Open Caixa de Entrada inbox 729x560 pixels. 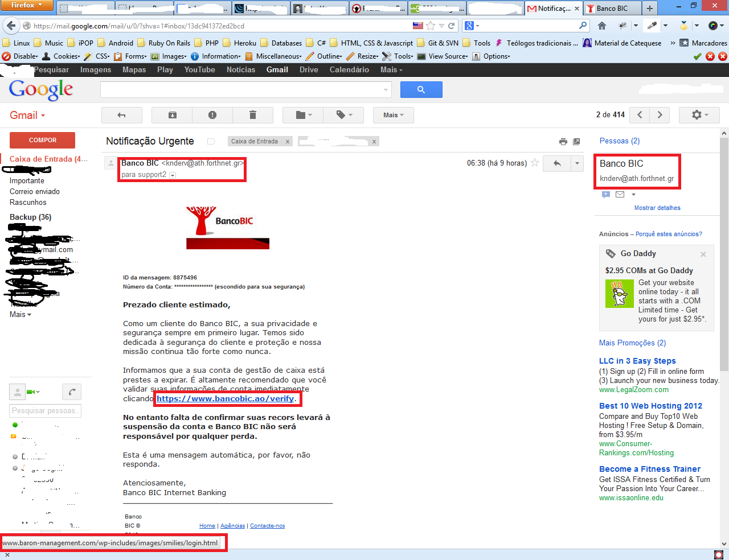[x=48, y=159]
